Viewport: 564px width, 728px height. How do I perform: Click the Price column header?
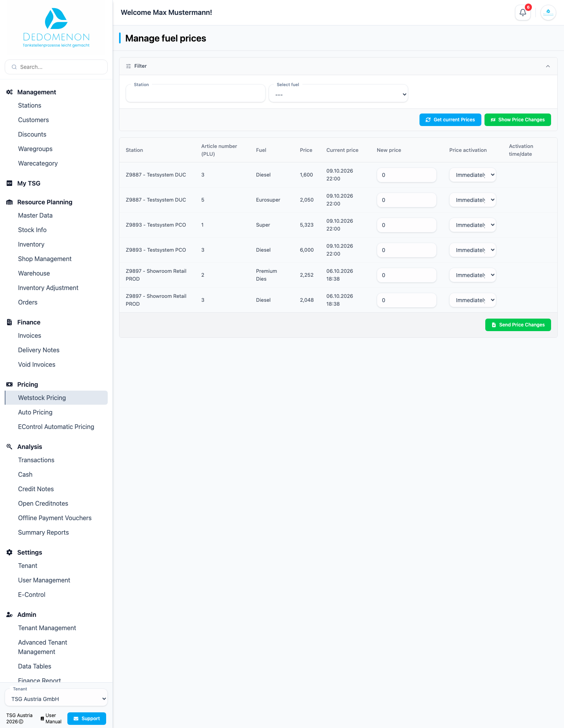[x=306, y=150]
